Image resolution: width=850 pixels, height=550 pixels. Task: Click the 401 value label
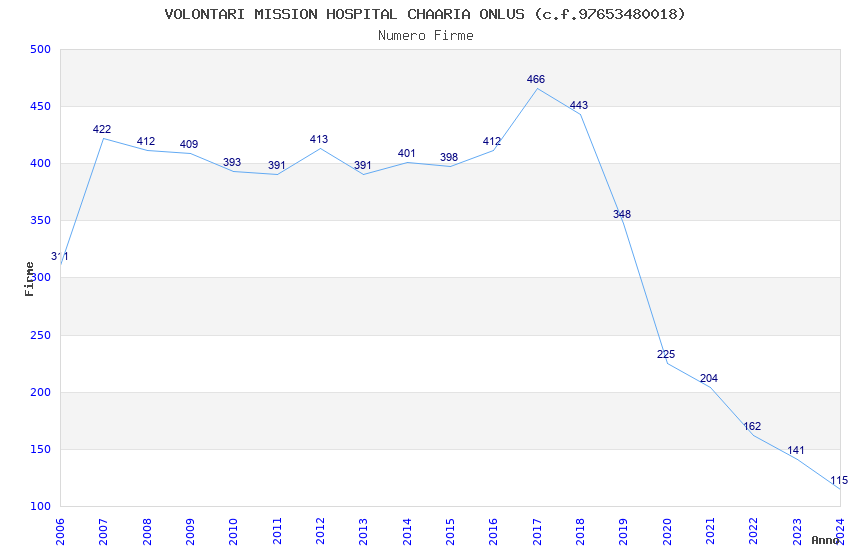tap(407, 153)
